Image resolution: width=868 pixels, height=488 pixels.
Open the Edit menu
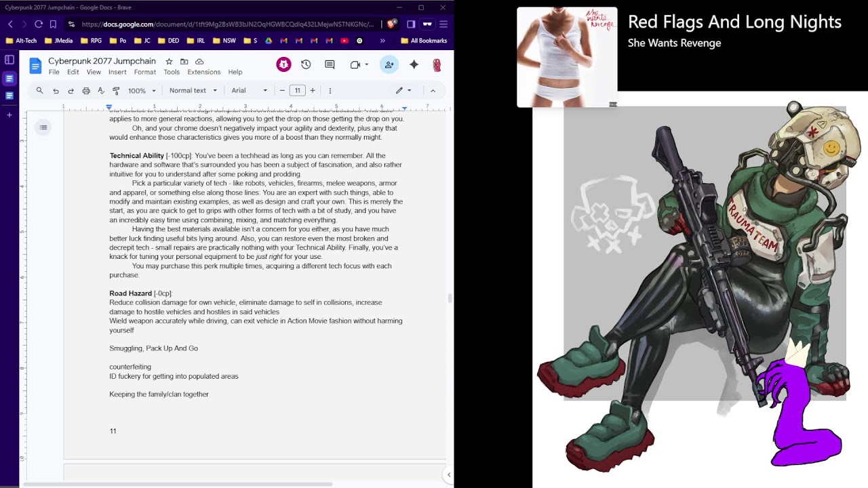(x=73, y=72)
